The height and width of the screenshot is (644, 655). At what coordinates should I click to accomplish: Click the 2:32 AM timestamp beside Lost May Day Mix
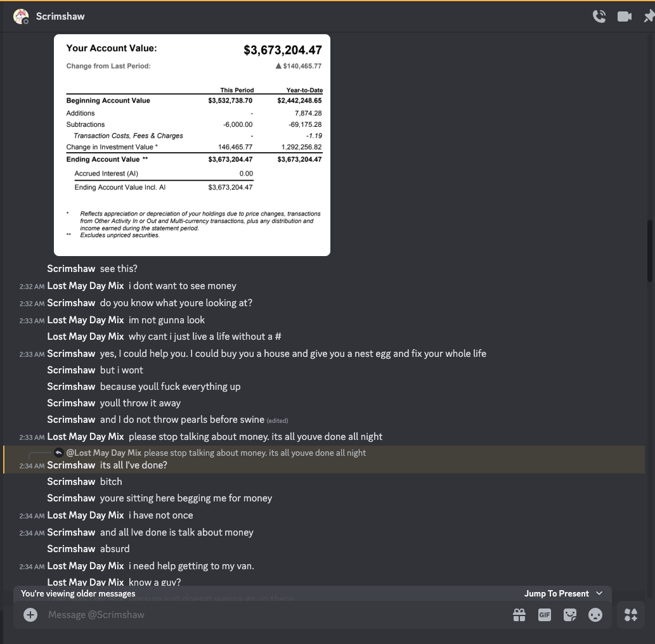(32, 287)
